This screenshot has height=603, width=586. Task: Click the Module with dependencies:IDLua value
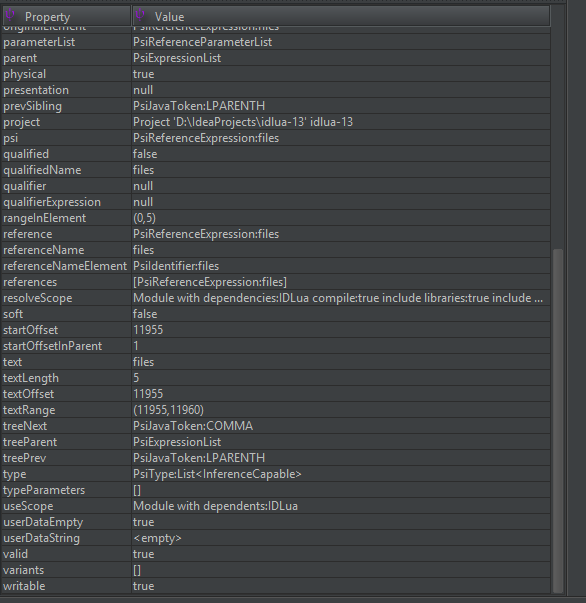(x=338, y=298)
